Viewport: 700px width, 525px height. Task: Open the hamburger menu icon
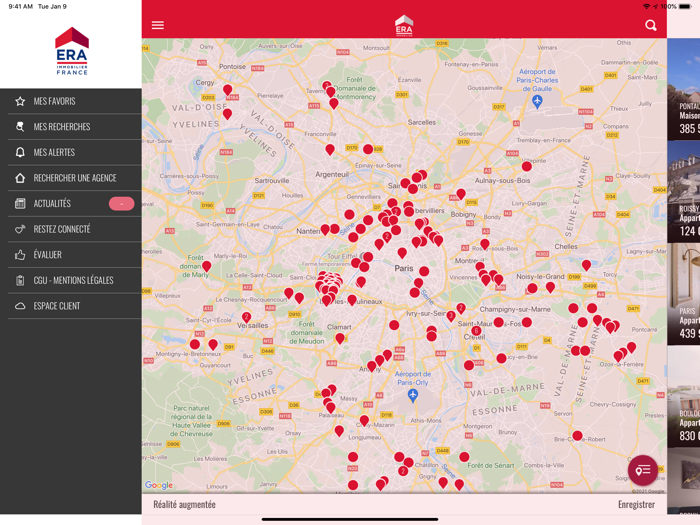click(x=158, y=25)
